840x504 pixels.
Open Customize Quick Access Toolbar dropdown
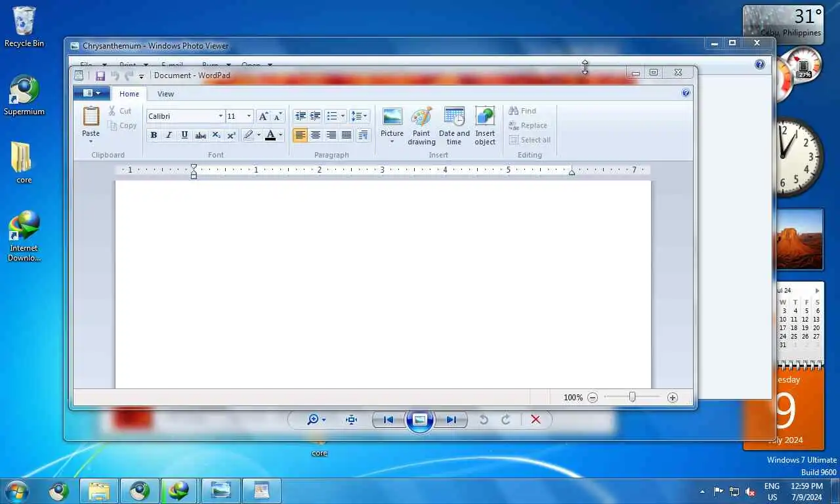[x=141, y=77]
